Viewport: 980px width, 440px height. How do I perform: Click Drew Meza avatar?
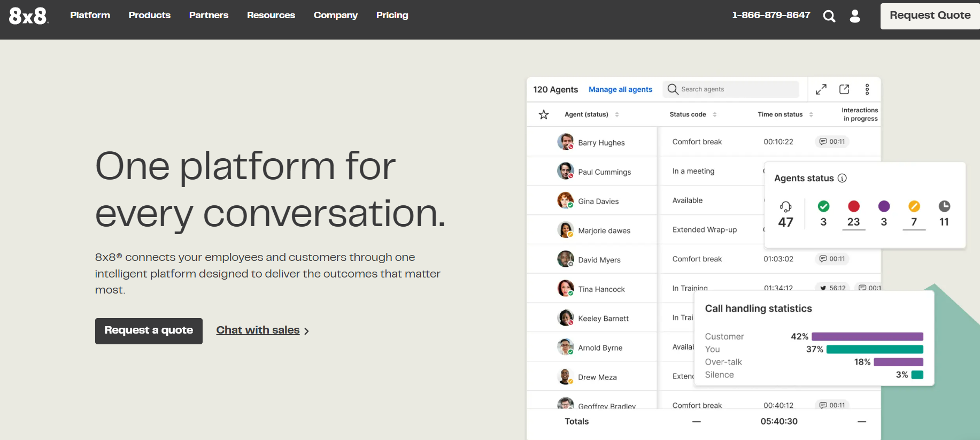[x=566, y=376]
